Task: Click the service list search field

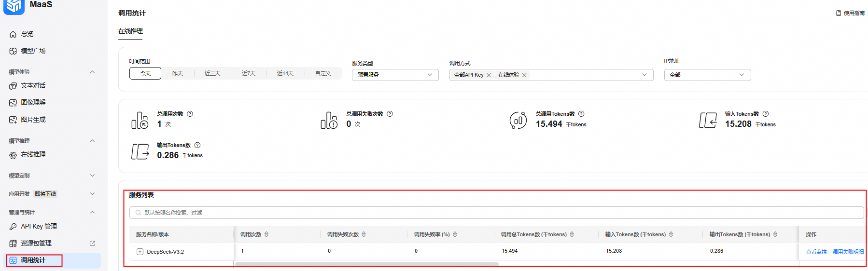Action: click(496, 213)
